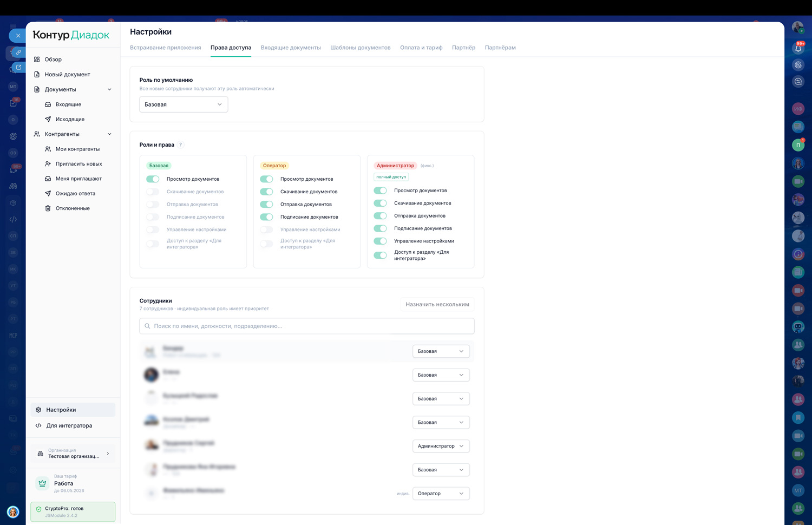Disable Отправка документов for Оператор role

(x=266, y=205)
